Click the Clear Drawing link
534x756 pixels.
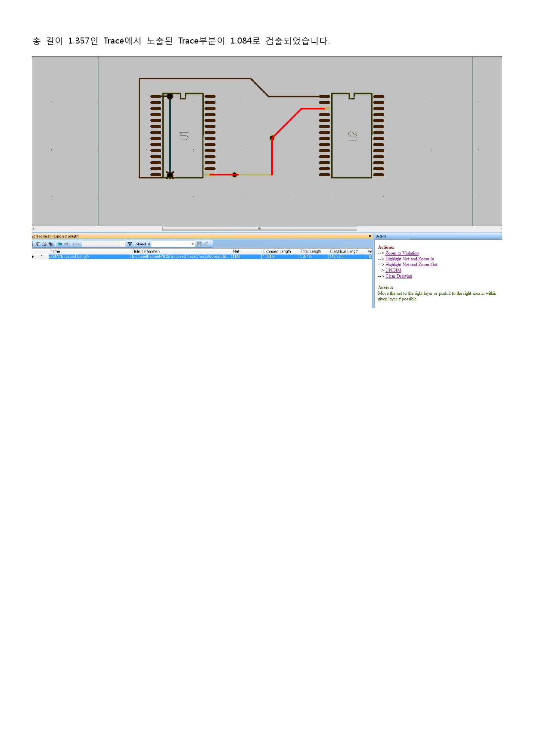coord(398,276)
